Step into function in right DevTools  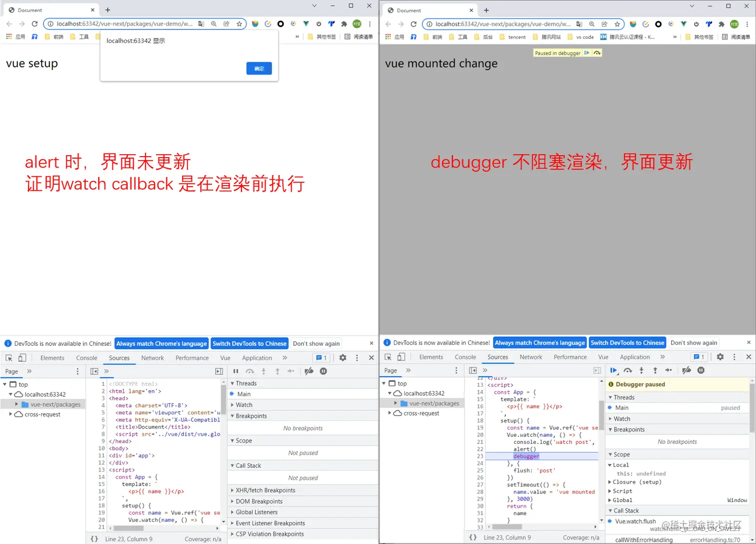[641, 370]
